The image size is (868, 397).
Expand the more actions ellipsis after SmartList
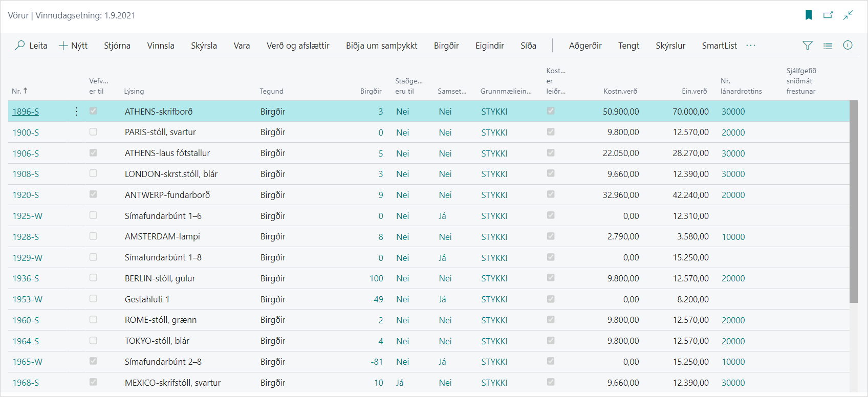pyautogui.click(x=751, y=46)
